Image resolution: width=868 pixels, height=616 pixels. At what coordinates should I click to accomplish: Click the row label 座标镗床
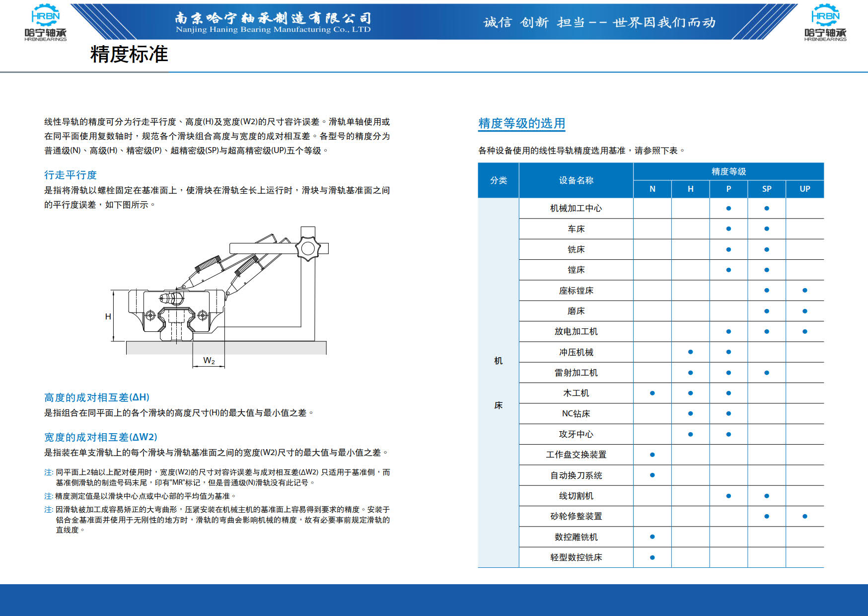[x=576, y=291]
